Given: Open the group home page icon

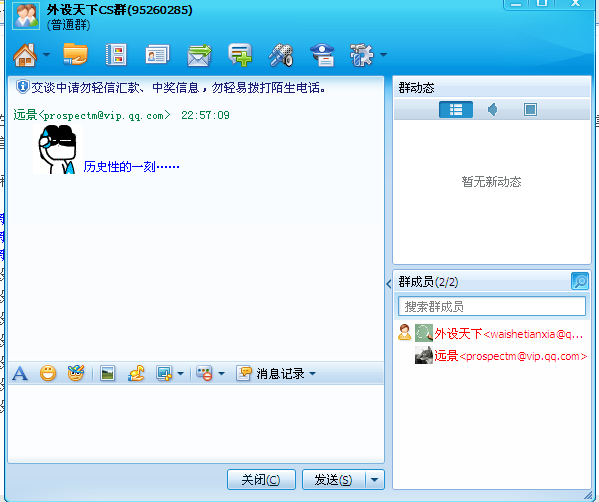Looking at the screenshot, I should point(25,55).
